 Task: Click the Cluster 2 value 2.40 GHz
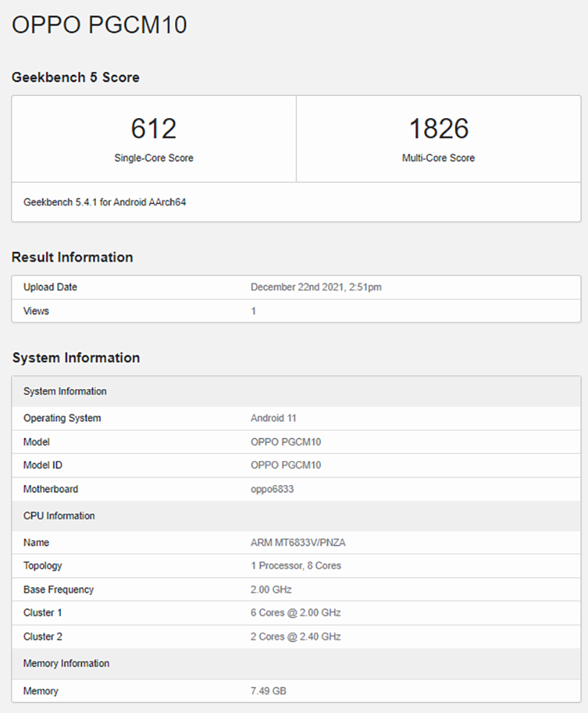(x=295, y=637)
